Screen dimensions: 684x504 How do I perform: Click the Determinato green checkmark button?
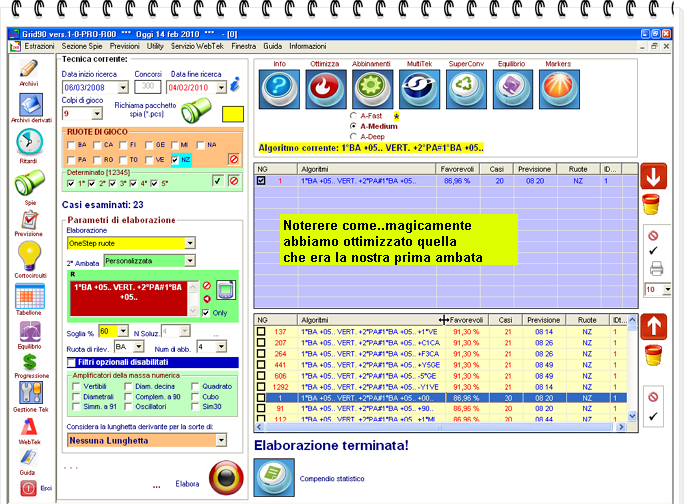click(x=218, y=180)
